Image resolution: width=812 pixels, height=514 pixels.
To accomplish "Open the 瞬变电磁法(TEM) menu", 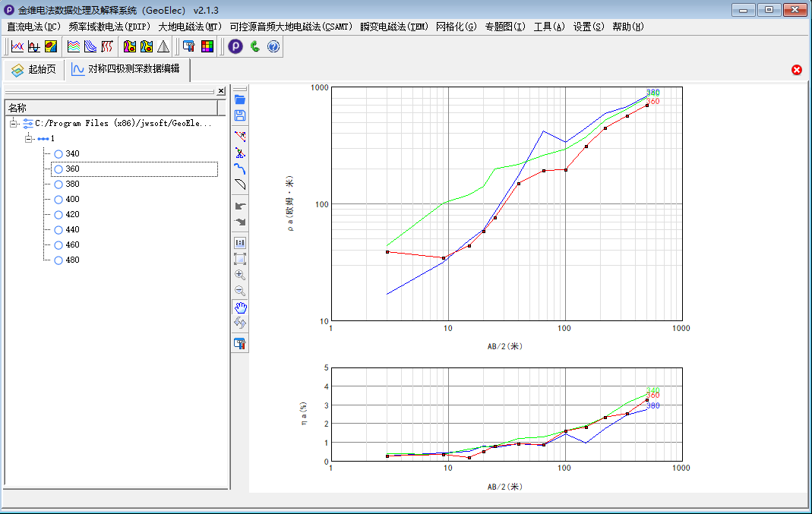I will pyautogui.click(x=394, y=27).
